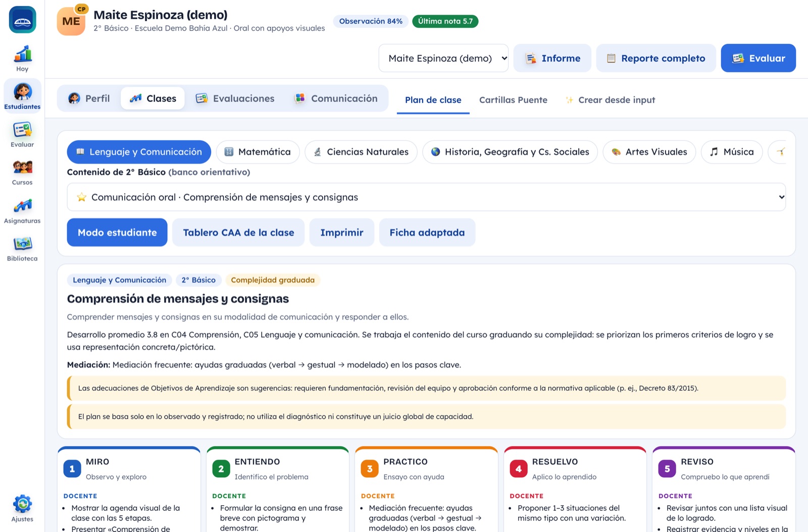The width and height of the screenshot is (808, 532).
Task: Select the Música subject chip
Action: [x=732, y=152]
